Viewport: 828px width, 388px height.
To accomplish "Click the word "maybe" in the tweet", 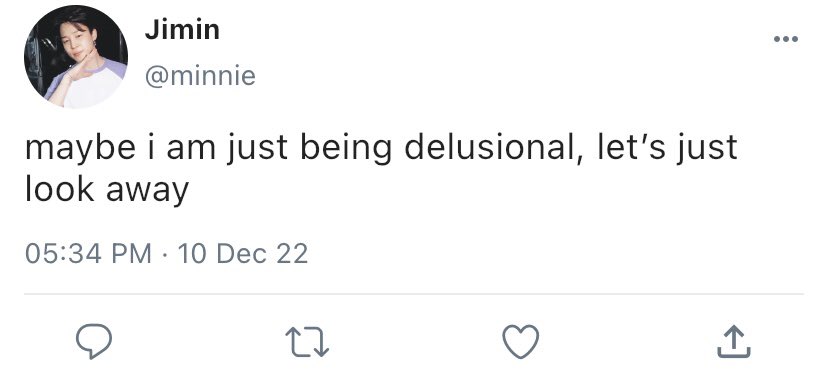I will [x=80, y=149].
